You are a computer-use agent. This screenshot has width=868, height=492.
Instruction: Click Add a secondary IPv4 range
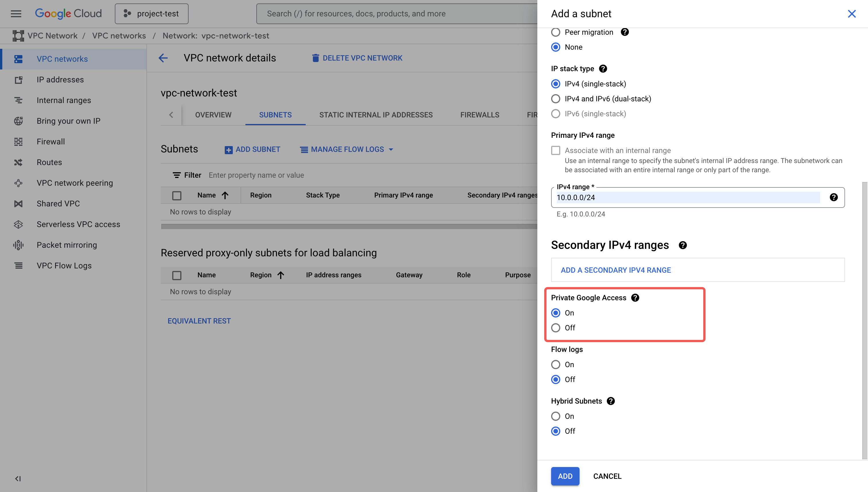(x=616, y=270)
